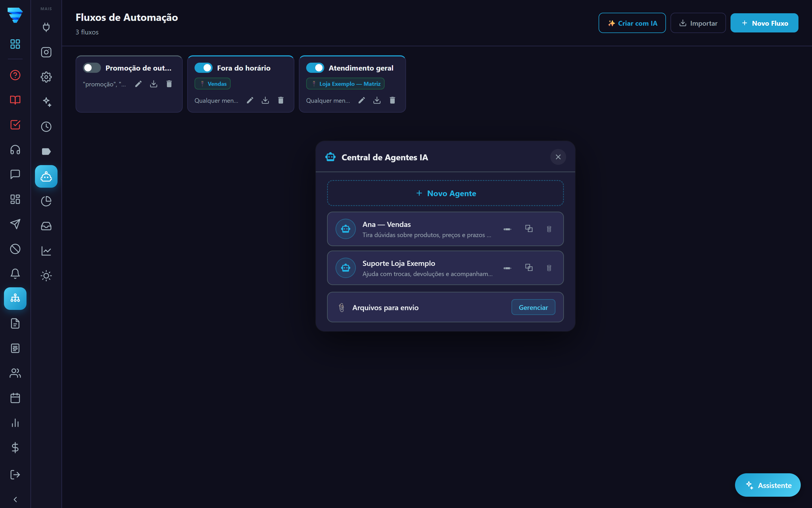Download the Atendimento geral flow
Viewport: 812px width, 508px height.
point(377,100)
